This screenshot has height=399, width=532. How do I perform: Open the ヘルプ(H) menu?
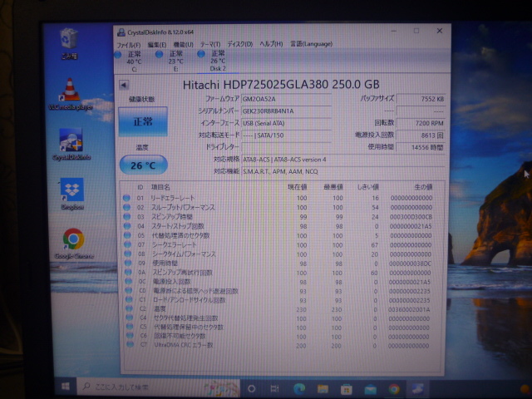[271, 44]
